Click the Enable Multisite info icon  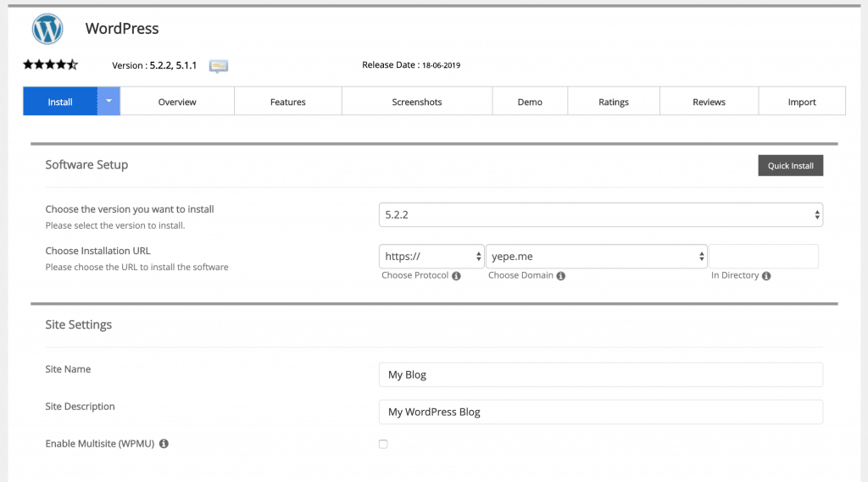pyautogui.click(x=164, y=444)
